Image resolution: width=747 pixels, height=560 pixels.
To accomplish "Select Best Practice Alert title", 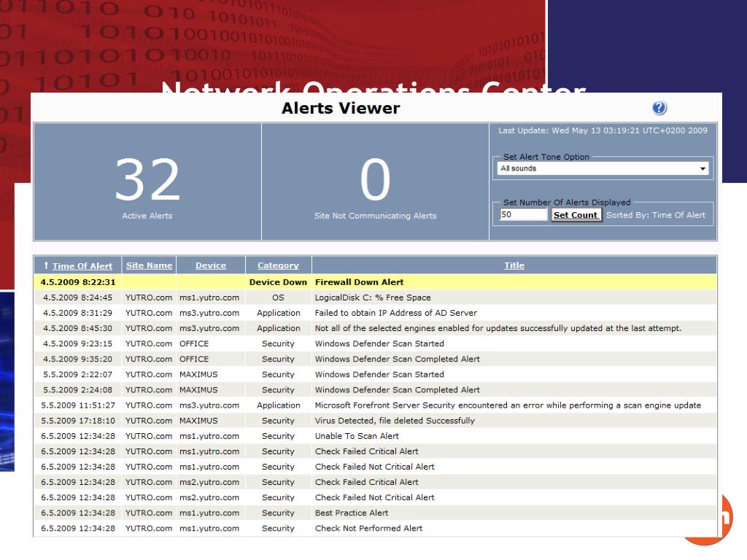I will [x=352, y=513].
